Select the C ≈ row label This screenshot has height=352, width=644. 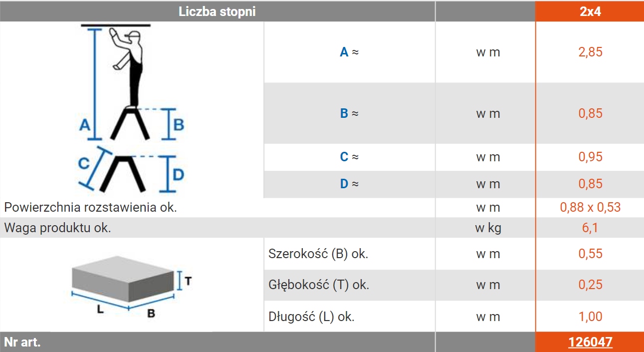click(x=349, y=157)
